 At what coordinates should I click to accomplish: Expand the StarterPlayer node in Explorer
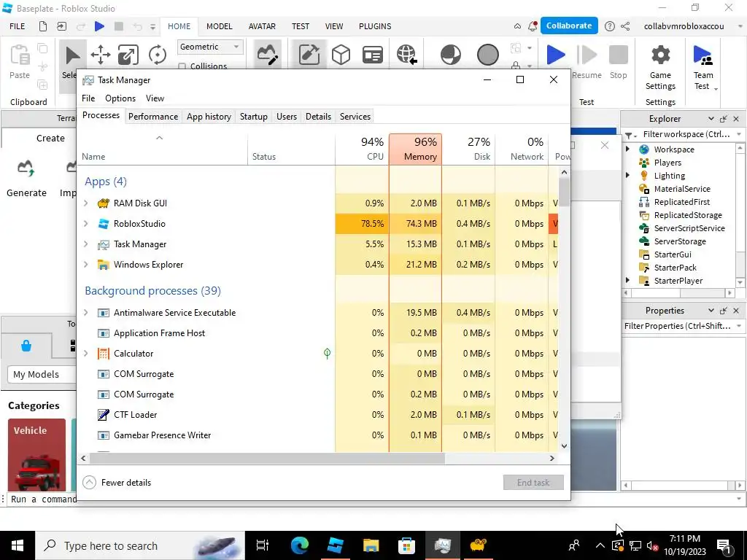628,280
